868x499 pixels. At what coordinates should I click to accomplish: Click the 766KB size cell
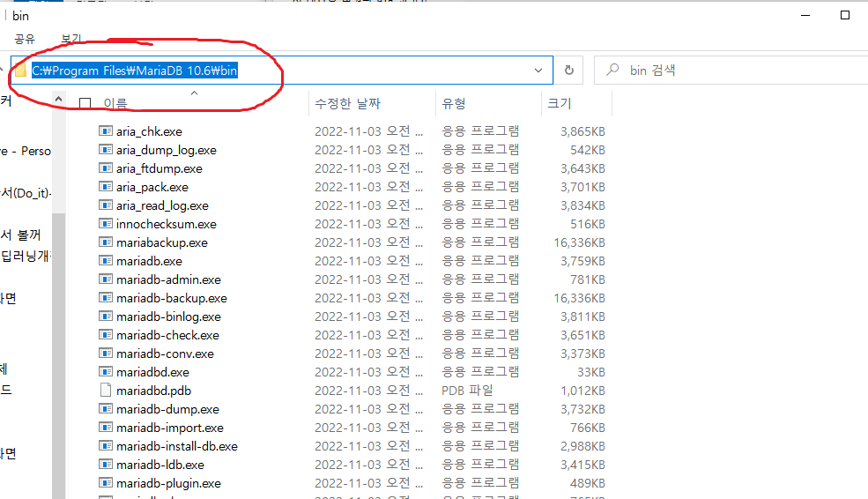tap(588, 428)
